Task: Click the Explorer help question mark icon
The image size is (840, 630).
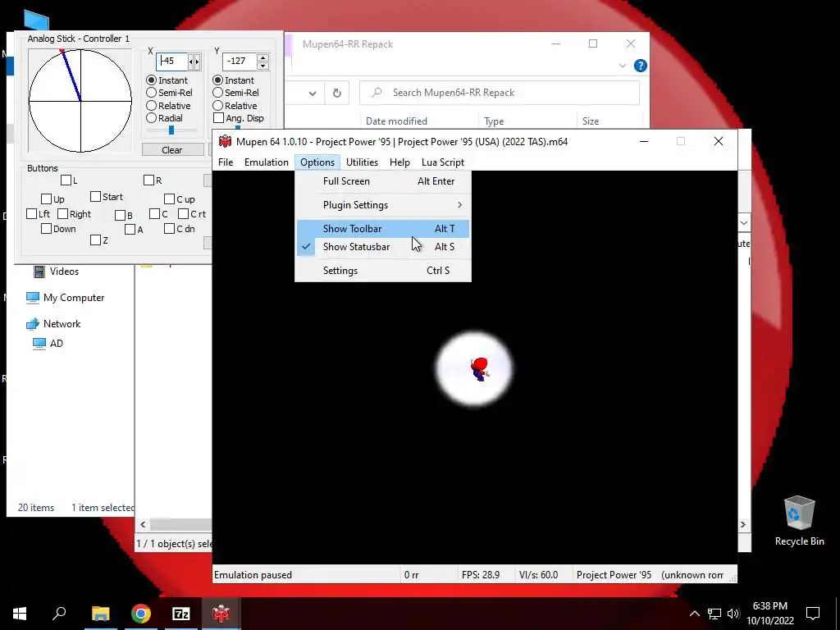Action: coord(640,66)
